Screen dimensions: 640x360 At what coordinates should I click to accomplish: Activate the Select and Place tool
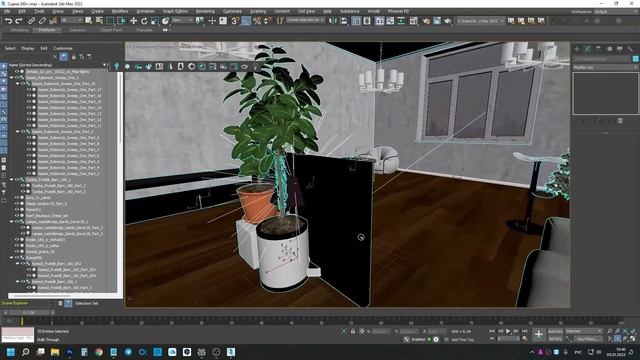point(165,20)
